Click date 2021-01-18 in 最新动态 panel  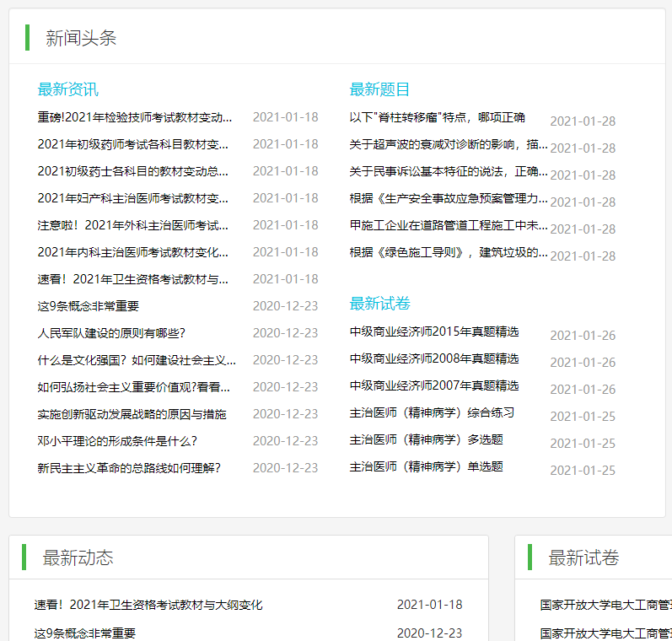pyautogui.click(x=430, y=605)
